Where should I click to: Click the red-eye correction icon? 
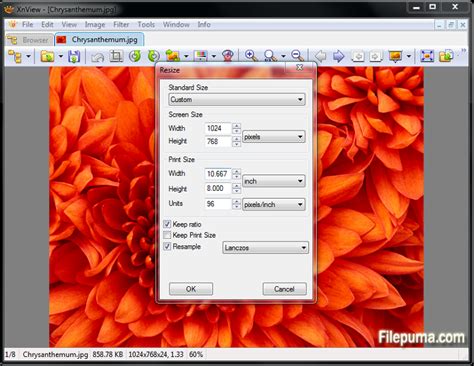(228, 56)
